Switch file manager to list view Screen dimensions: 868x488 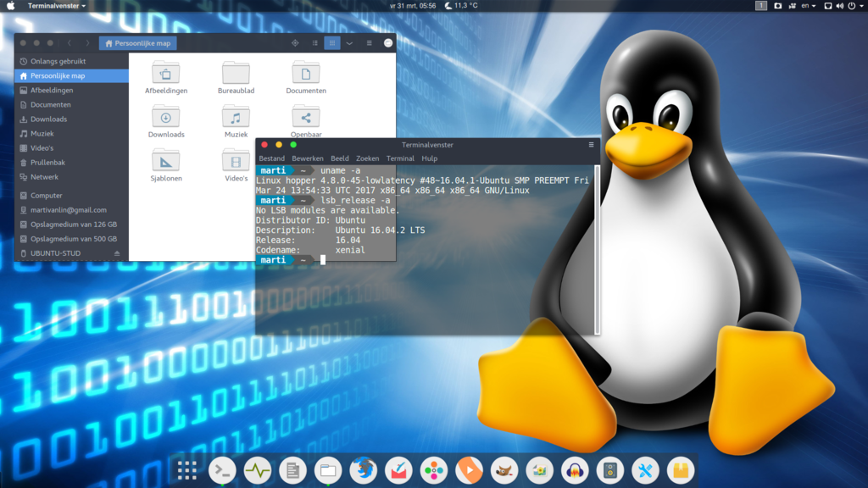315,43
